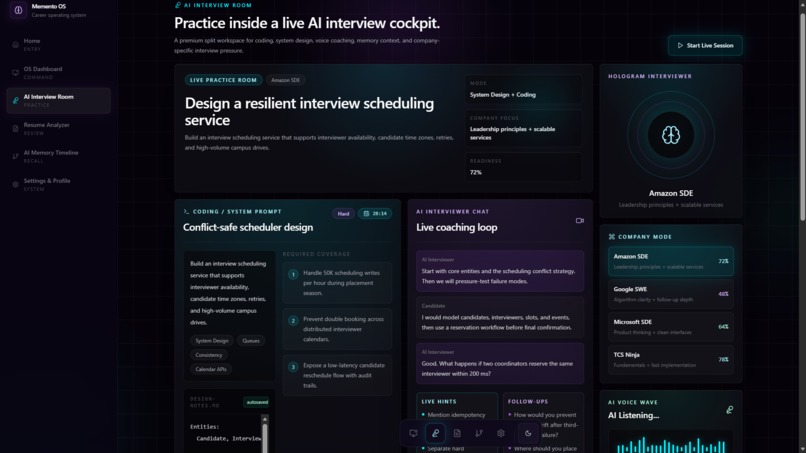Click the Company Focus leadership principles card

pos(524,128)
